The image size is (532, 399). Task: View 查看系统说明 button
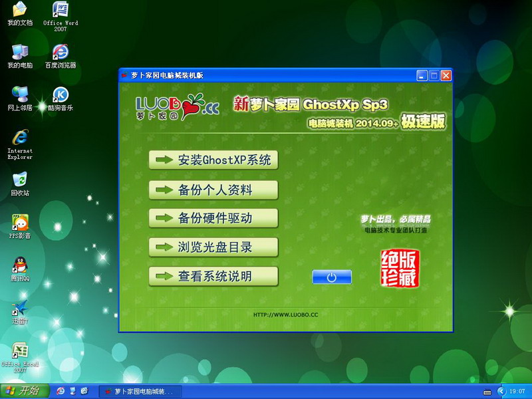tap(213, 276)
